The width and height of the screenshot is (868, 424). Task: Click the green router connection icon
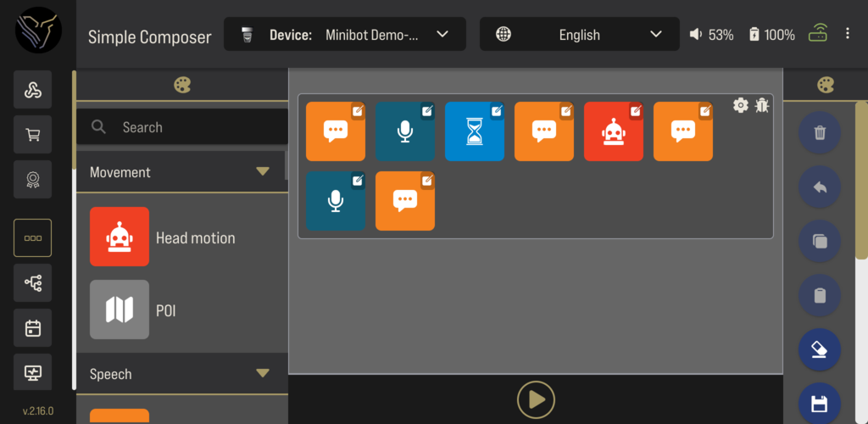tap(818, 33)
